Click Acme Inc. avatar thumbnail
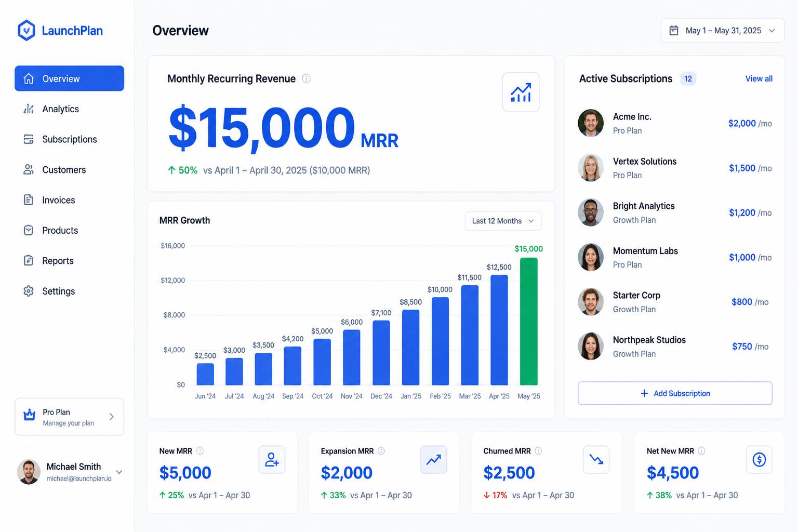Screen dimensions: 798x532 [591, 123]
